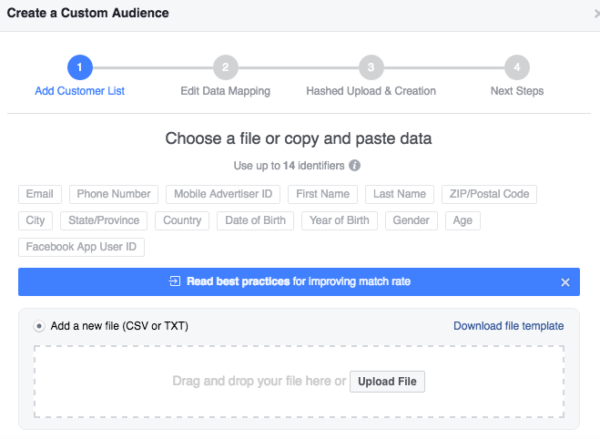The image size is (600, 439).
Task: Select the Date of Birth tag
Action: pos(255,220)
